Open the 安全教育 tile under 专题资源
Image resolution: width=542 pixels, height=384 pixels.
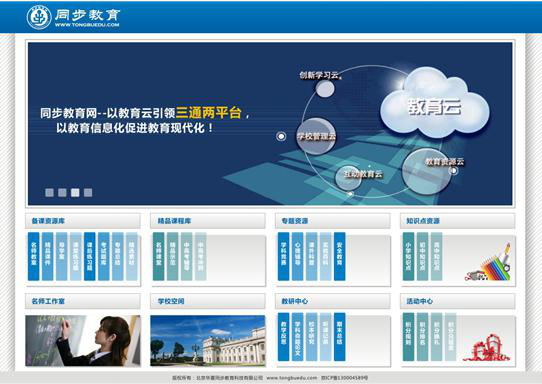pyautogui.click(x=339, y=256)
